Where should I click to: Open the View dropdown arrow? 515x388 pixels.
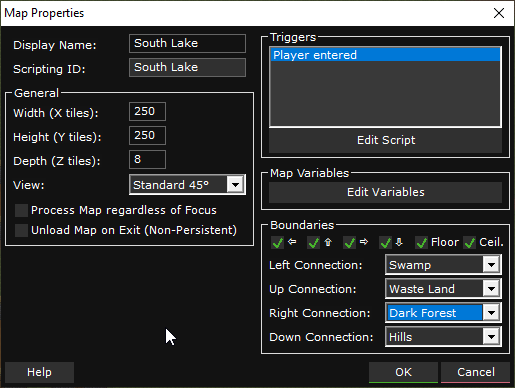[x=235, y=184]
